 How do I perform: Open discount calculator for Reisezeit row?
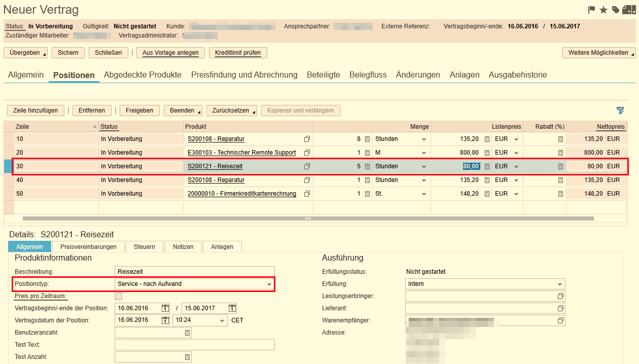(x=560, y=166)
